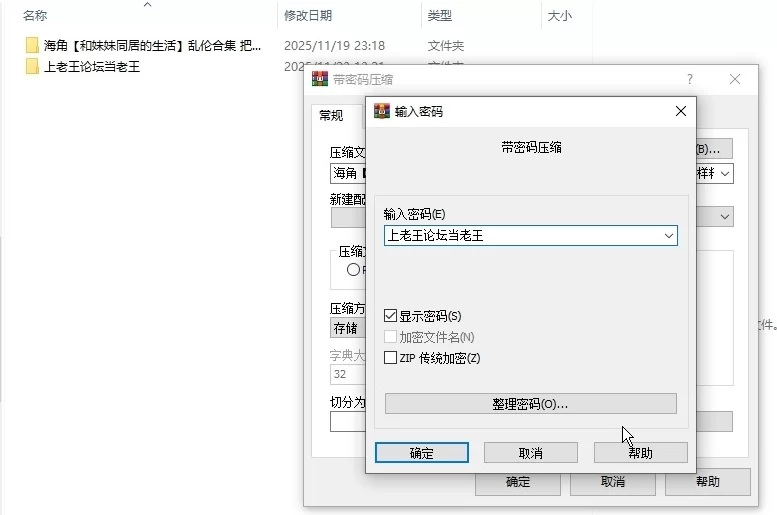Viewport: 777px width, 515px height.
Task: Click the 切分为 volume size input field
Action: [x=348, y=422]
